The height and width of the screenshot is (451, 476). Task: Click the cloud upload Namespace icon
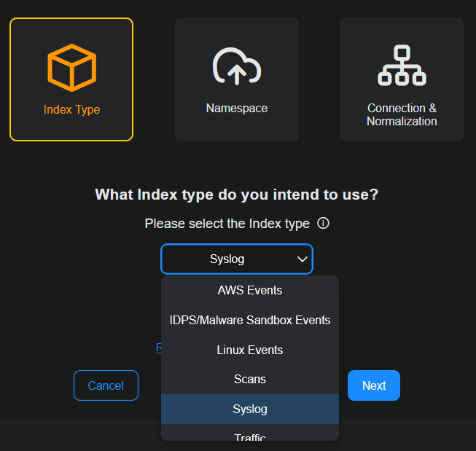point(236,67)
